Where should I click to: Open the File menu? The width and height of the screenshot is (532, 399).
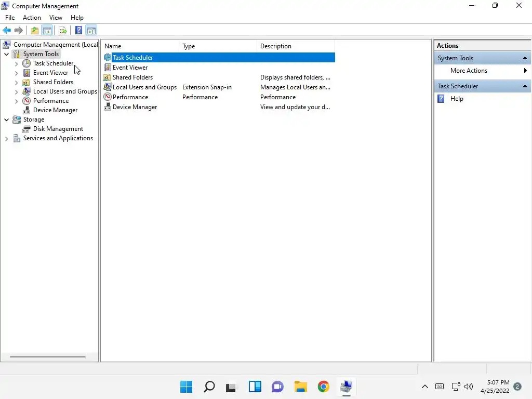tap(10, 18)
